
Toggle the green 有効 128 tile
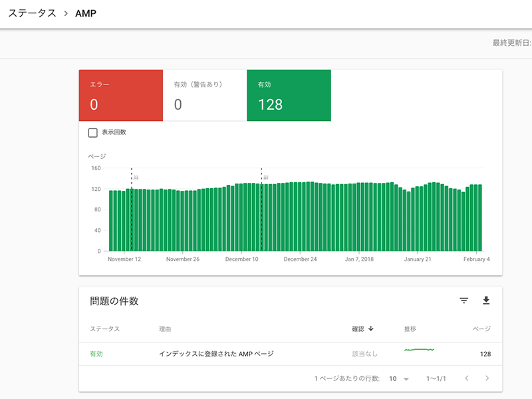pyautogui.click(x=288, y=96)
